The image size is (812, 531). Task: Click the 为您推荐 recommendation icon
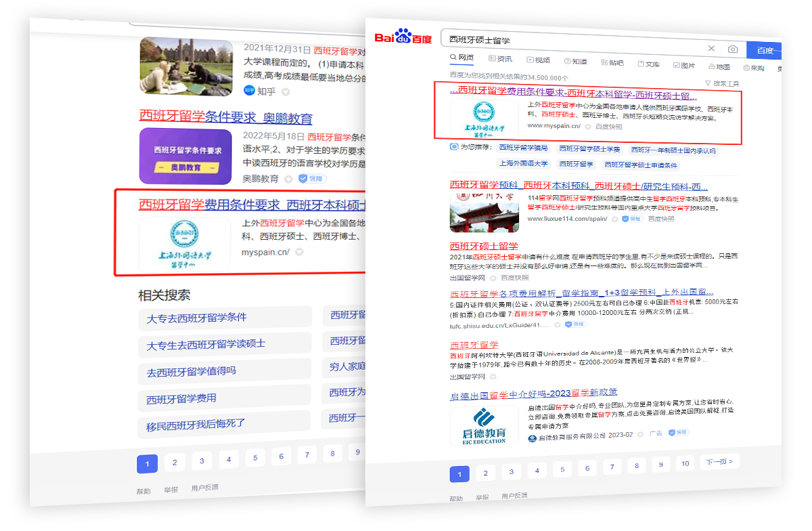[x=454, y=147]
